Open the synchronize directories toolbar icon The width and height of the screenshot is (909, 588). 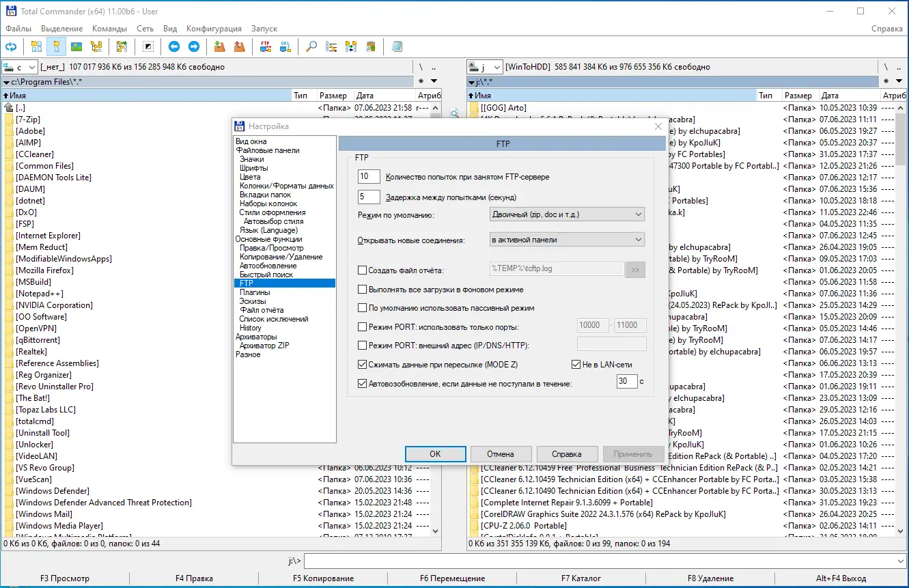pos(351,46)
